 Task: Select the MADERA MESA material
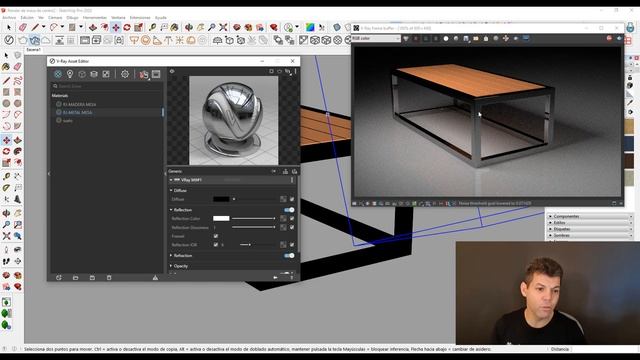tap(80, 104)
